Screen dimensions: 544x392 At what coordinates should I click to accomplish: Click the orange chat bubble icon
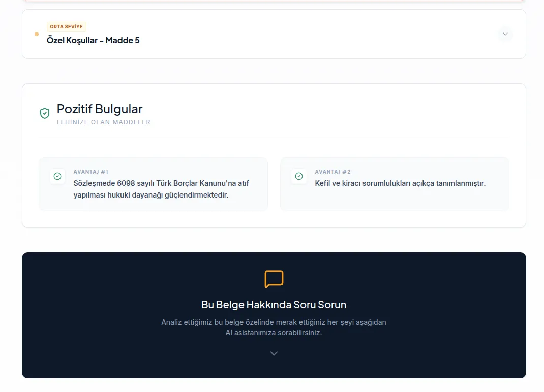point(274,279)
